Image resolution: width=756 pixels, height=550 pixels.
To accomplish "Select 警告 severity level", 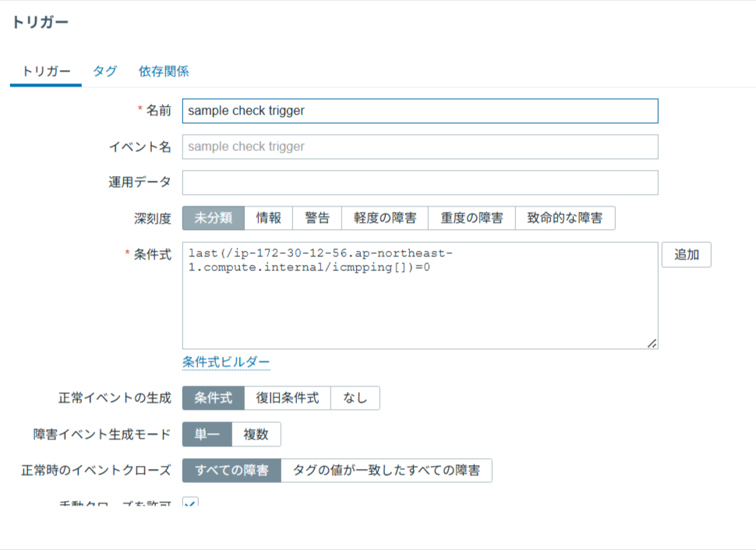I will pyautogui.click(x=317, y=218).
